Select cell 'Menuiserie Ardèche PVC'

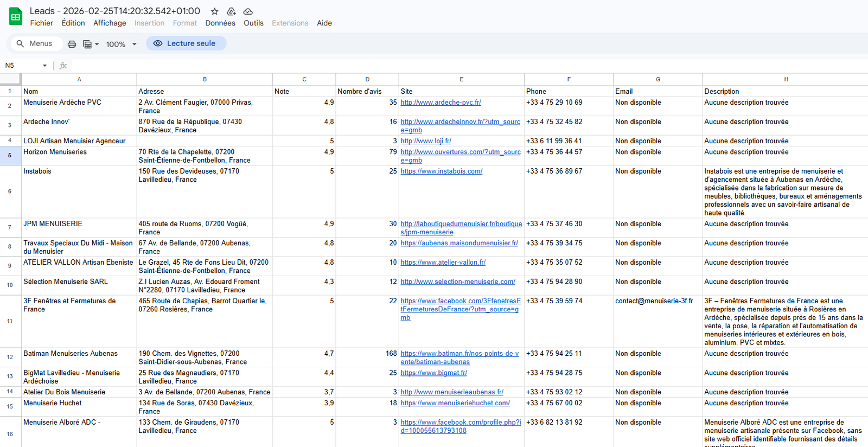[79, 106]
